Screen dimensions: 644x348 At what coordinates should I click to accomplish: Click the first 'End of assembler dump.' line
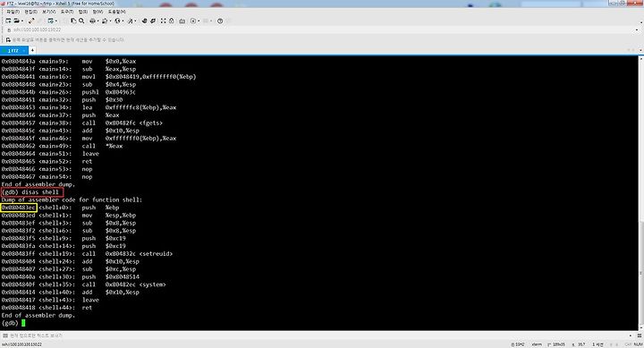click(x=38, y=184)
